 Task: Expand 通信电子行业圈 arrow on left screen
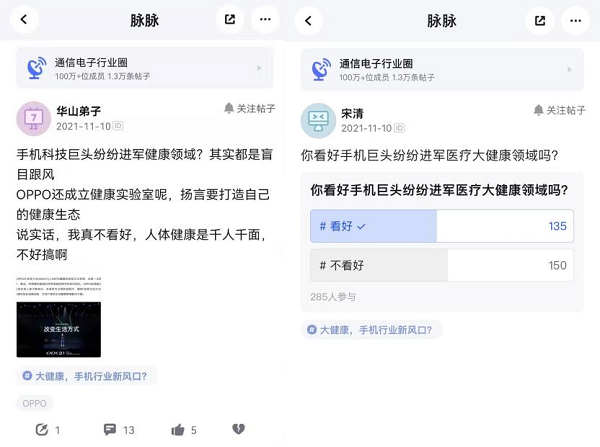[x=259, y=68]
